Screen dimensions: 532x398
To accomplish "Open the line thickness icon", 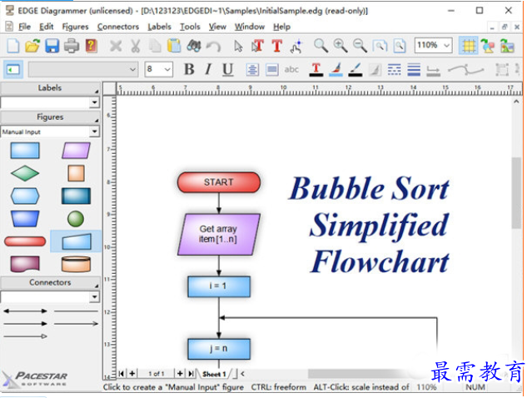I will [x=414, y=70].
